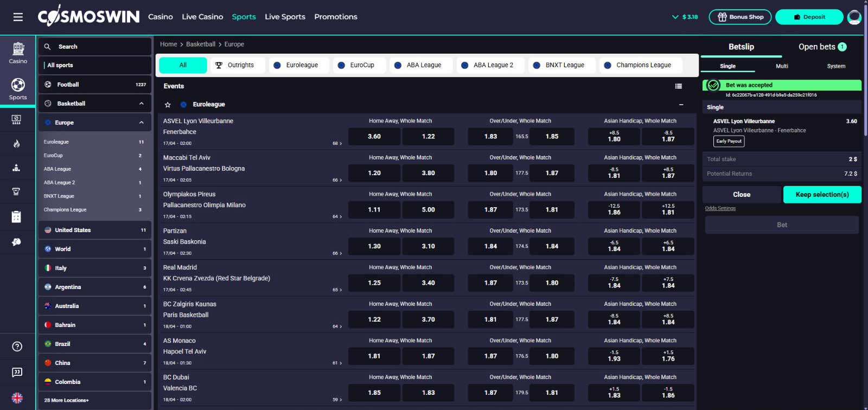Go to Casino in top navigation
This screenshot has width=868, height=410.
coord(161,17)
